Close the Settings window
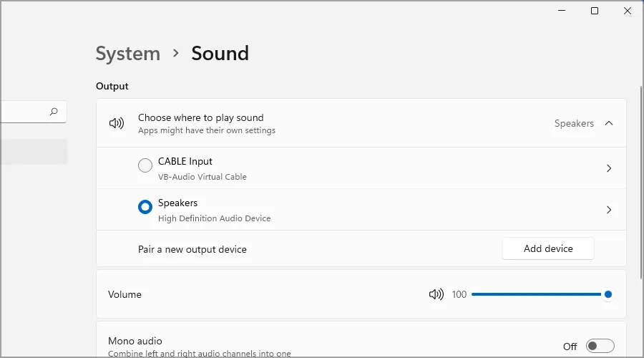644x358 pixels. click(x=628, y=11)
